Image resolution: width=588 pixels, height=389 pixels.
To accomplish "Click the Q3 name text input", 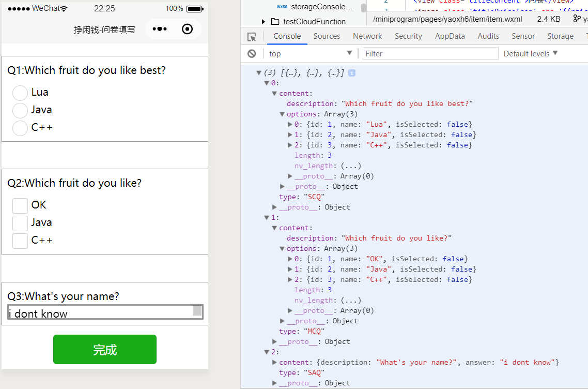I will tap(105, 312).
